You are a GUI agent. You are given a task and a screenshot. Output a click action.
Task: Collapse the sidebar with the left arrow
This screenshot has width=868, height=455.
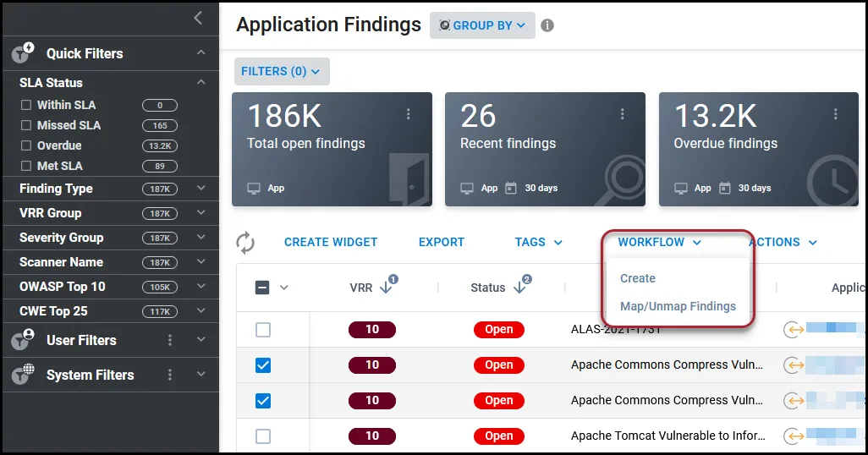[198, 19]
